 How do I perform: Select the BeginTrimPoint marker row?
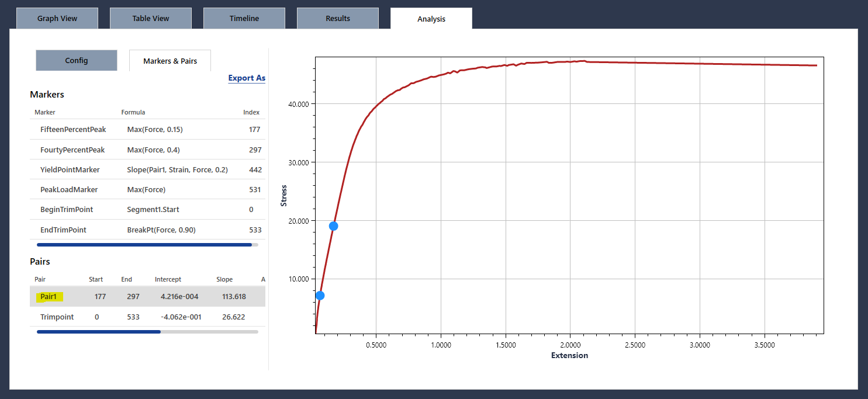pyautogui.click(x=147, y=209)
